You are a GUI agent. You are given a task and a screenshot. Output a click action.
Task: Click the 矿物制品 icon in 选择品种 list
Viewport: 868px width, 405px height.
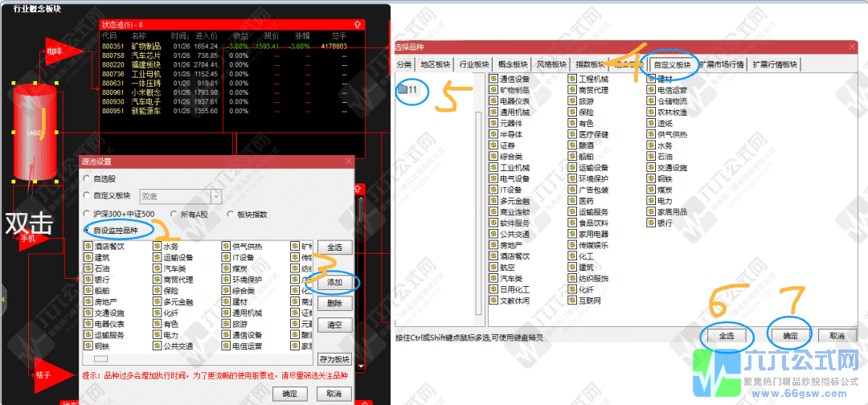(x=493, y=90)
